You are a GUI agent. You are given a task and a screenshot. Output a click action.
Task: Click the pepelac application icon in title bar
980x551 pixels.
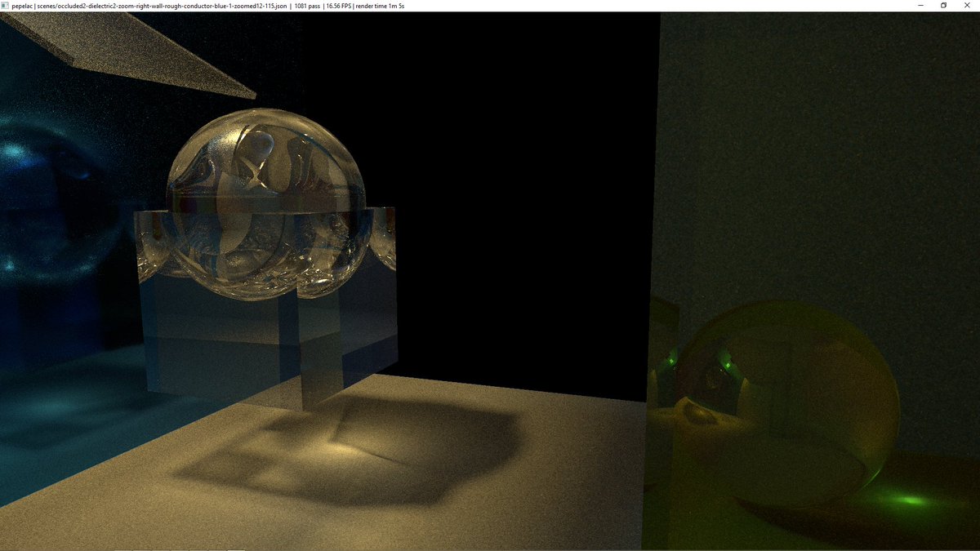pos(7,5)
